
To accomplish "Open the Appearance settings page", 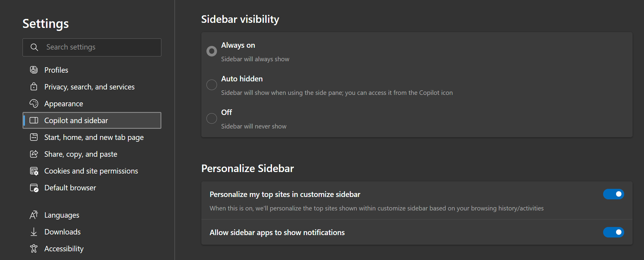I will [x=63, y=104].
